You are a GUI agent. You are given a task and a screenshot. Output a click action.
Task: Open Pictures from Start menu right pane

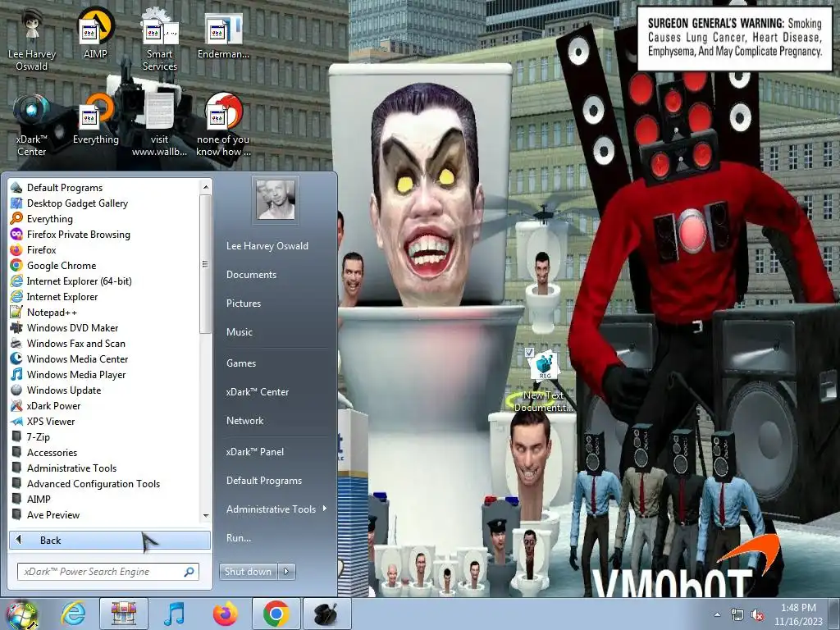(x=243, y=304)
